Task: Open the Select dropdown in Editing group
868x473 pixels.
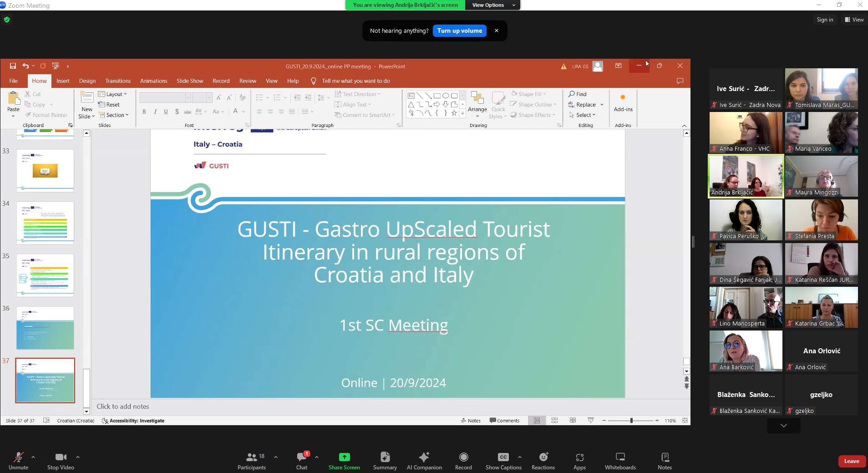Action: [x=582, y=115]
